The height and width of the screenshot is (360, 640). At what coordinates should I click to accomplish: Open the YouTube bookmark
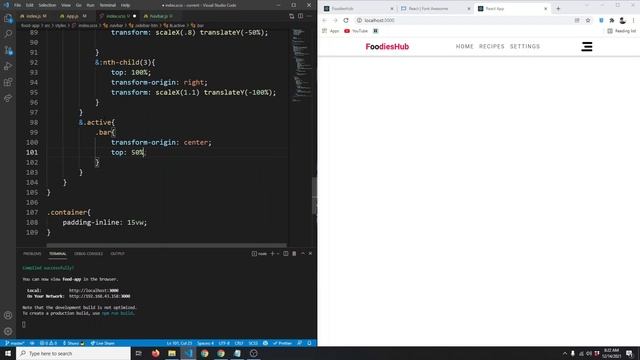click(356, 31)
